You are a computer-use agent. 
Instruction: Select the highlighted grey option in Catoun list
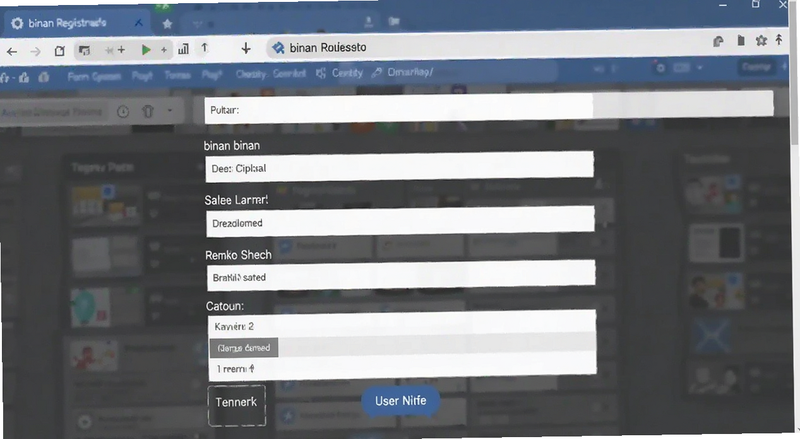403,347
